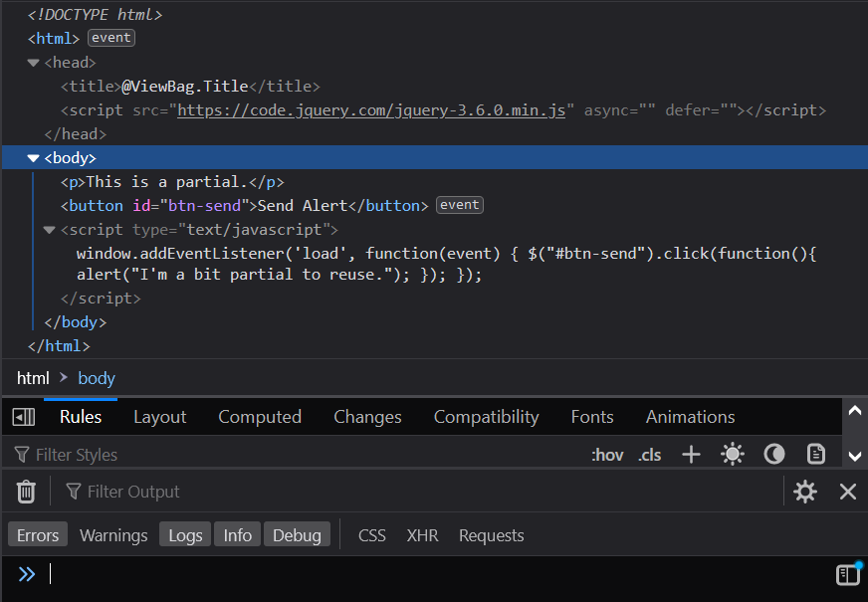Toggle print media simulation page icon
868x602 pixels.
[816, 455]
